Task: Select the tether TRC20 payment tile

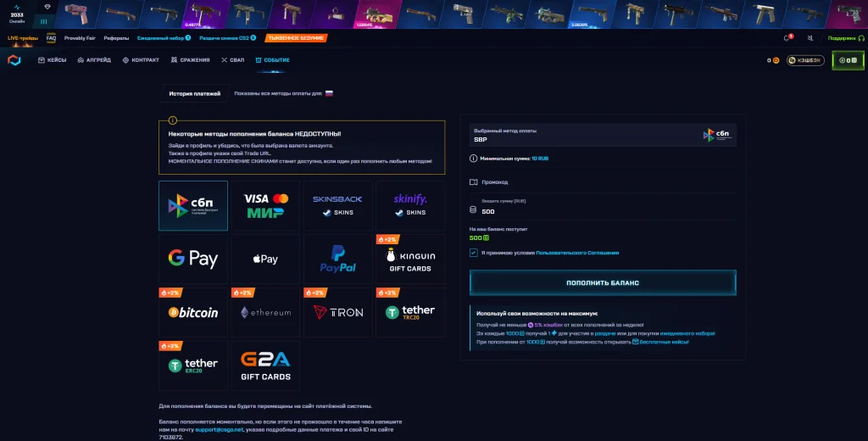Action: tap(410, 312)
